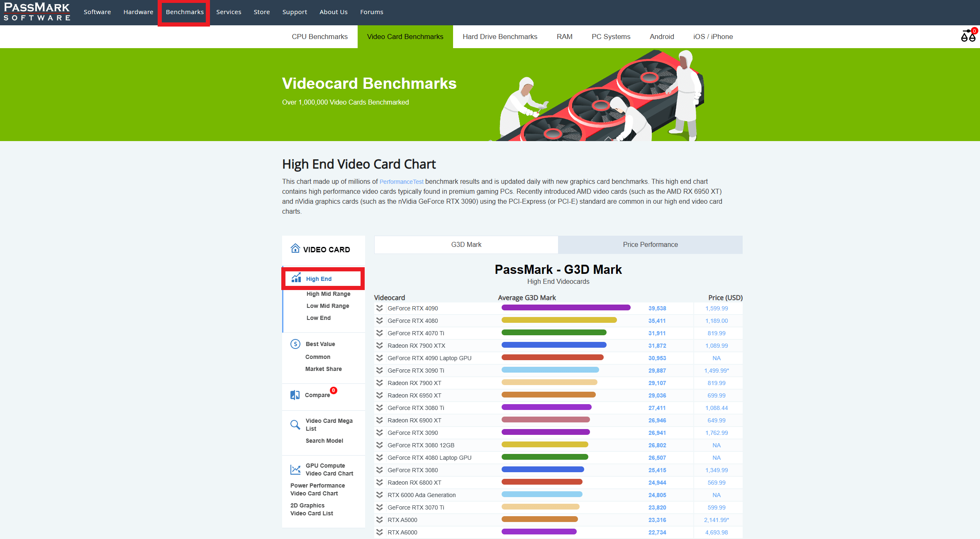Image resolution: width=980 pixels, height=539 pixels.
Task: Open the CPU Benchmarks tab
Action: click(319, 37)
